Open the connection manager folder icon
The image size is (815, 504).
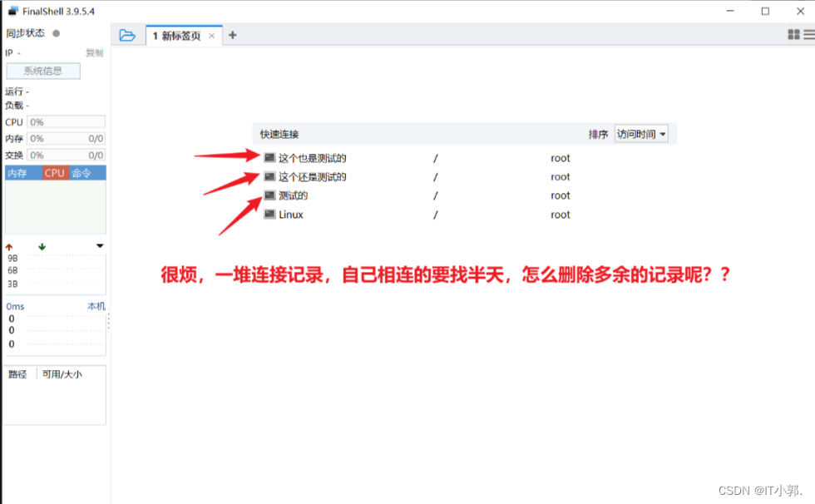[x=126, y=35]
